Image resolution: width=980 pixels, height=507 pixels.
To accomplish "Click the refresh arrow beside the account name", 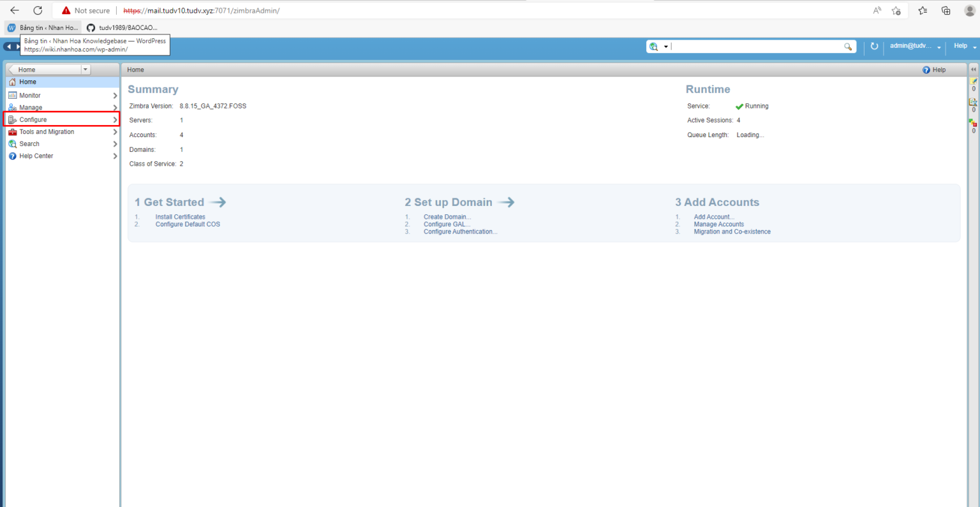I will [873, 46].
